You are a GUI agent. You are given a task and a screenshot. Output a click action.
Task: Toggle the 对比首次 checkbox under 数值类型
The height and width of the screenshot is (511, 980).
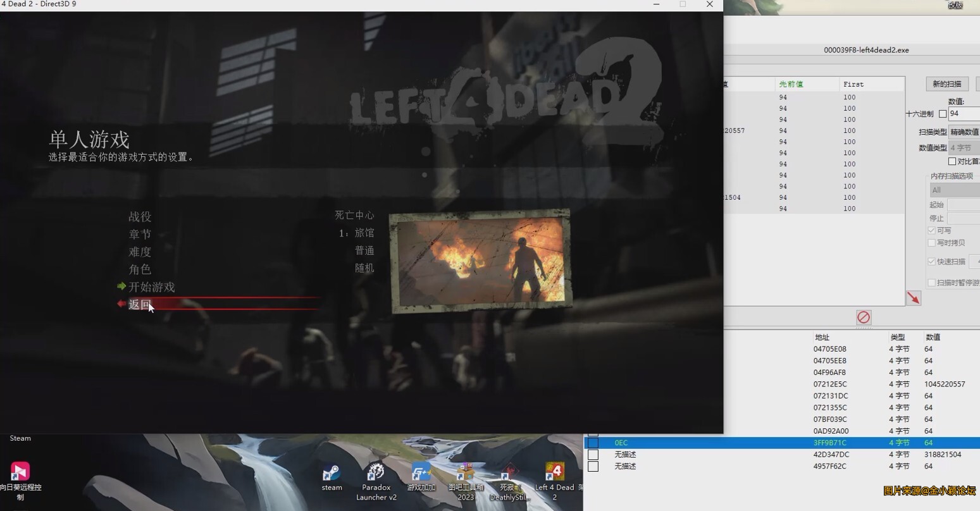tap(952, 161)
